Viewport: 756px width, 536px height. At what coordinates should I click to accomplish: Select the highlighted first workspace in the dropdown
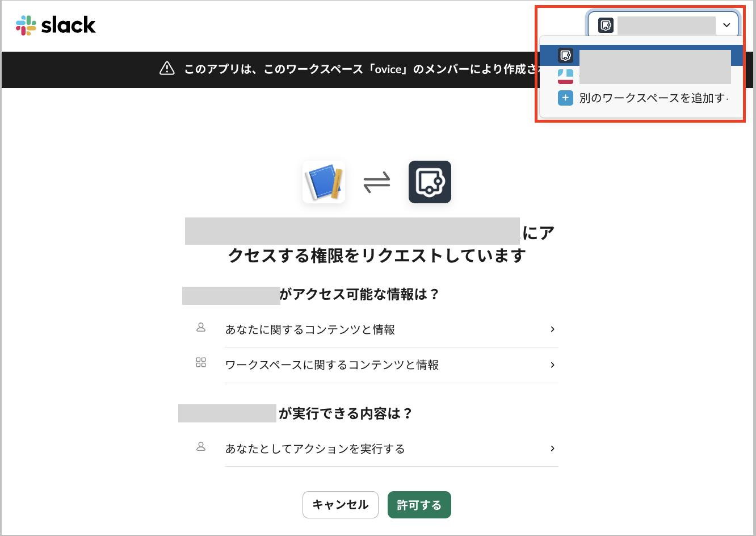click(x=641, y=56)
